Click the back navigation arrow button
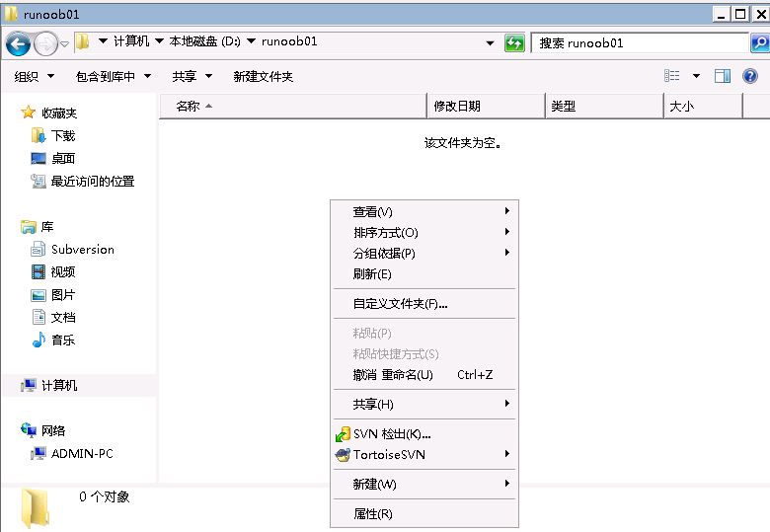770x532 pixels. [x=19, y=43]
